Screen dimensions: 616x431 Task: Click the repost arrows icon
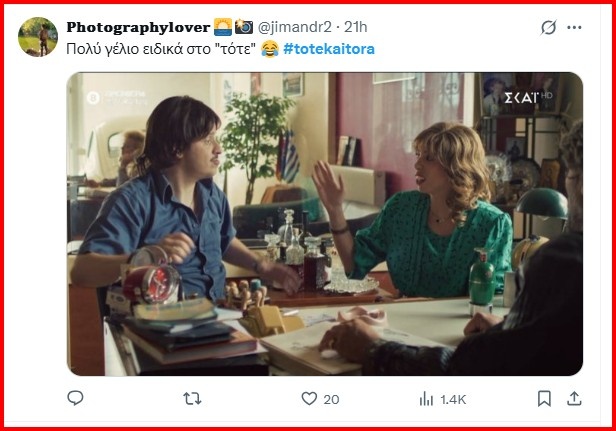[192, 399]
